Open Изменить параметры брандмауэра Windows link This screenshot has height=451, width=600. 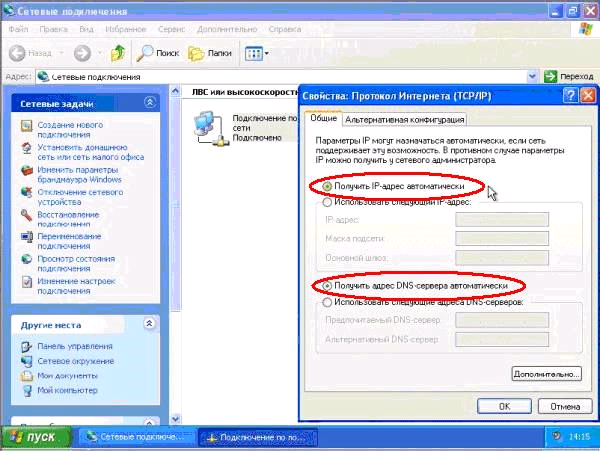tap(79, 174)
